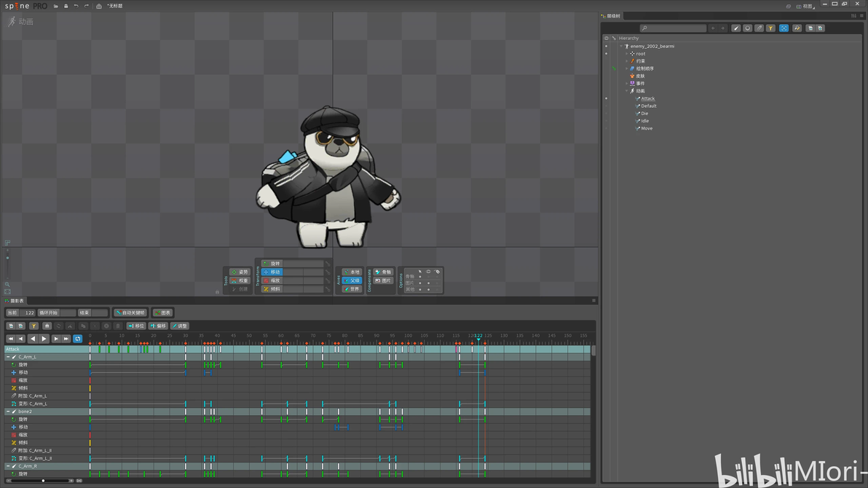Viewport: 868px width, 488px height.
Task: Undo last action in title bar
Action: (x=76, y=6)
